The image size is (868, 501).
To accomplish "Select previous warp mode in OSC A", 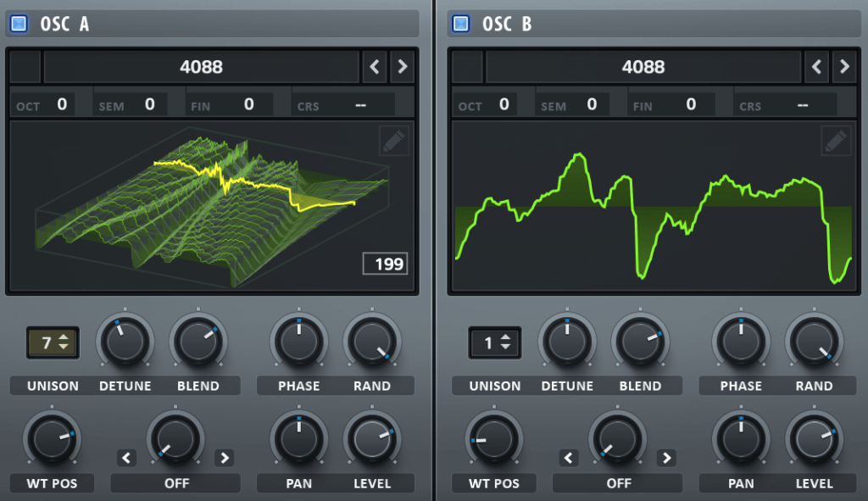I will pos(127,458).
